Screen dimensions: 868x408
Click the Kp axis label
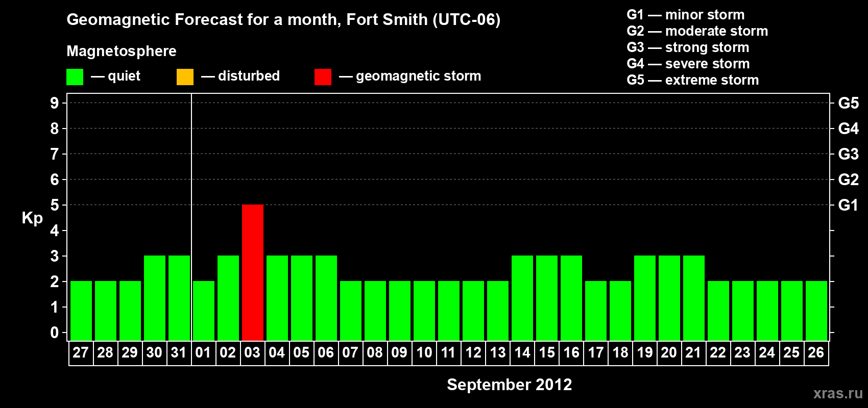pos(32,218)
